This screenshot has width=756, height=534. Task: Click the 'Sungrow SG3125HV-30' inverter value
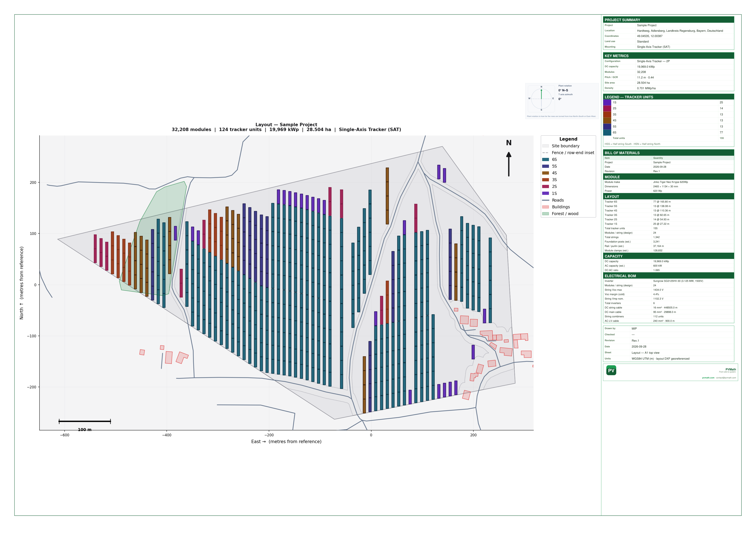678,281
